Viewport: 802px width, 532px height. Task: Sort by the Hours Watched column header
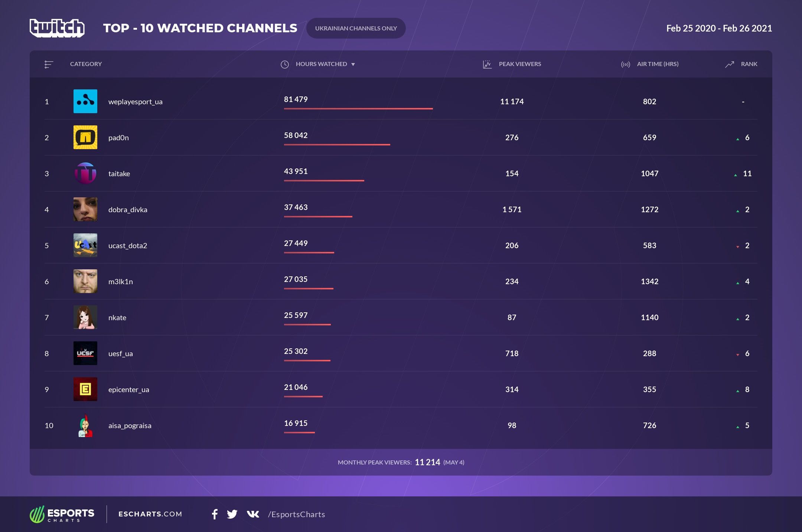click(321, 64)
